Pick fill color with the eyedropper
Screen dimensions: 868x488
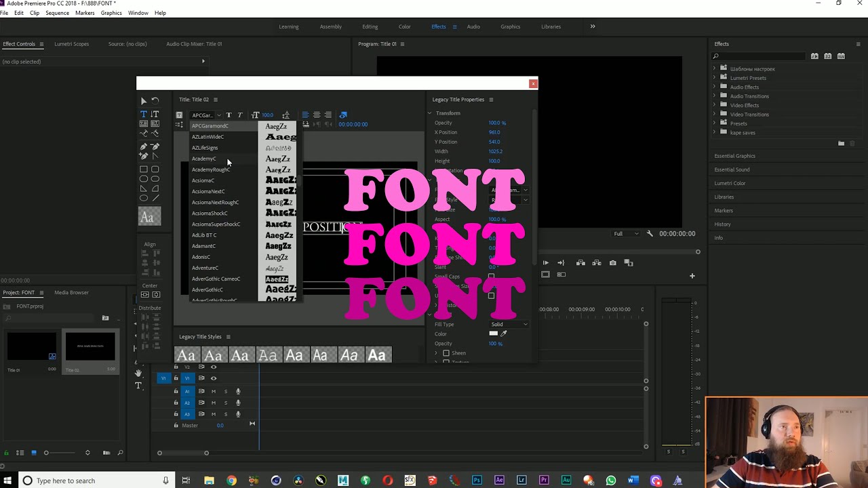[x=503, y=333]
